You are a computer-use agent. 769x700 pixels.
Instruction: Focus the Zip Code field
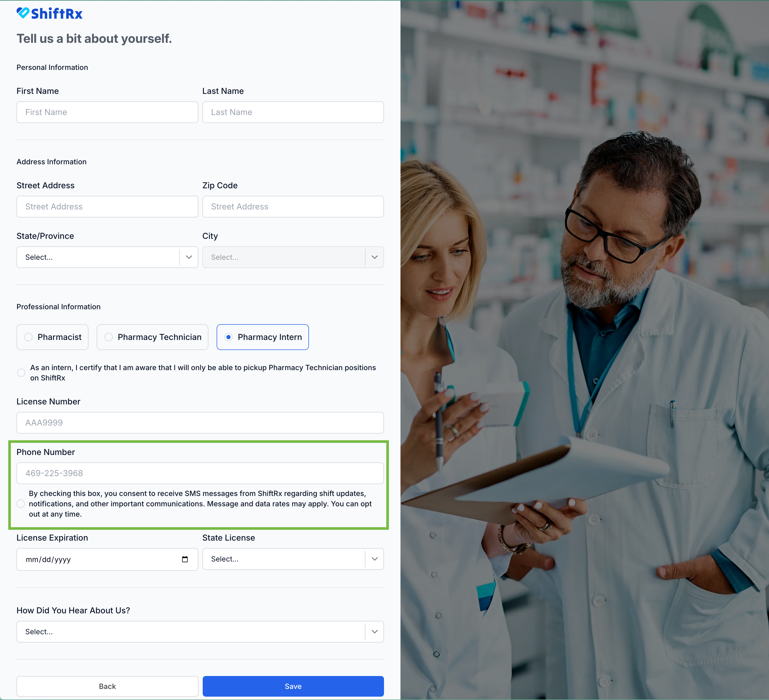(x=293, y=207)
